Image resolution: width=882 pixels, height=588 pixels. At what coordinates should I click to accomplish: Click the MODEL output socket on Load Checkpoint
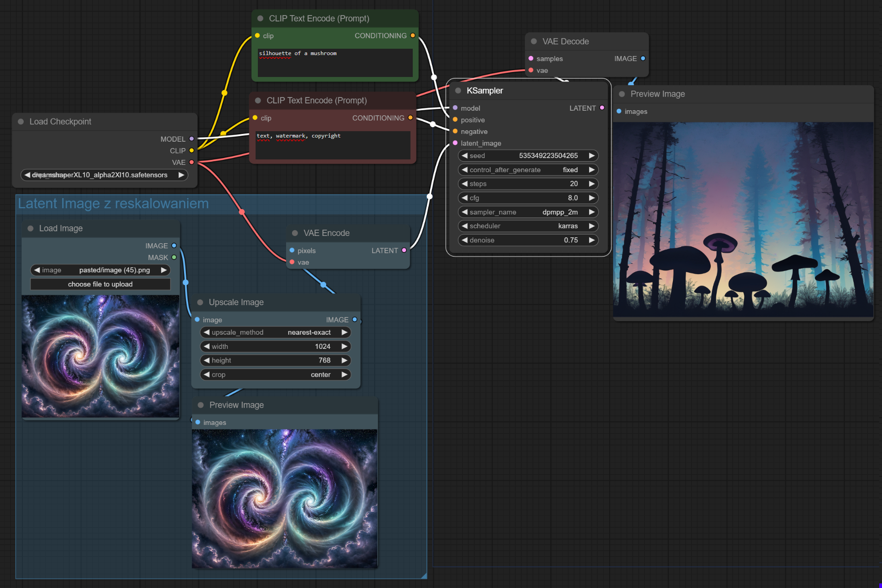pos(191,139)
